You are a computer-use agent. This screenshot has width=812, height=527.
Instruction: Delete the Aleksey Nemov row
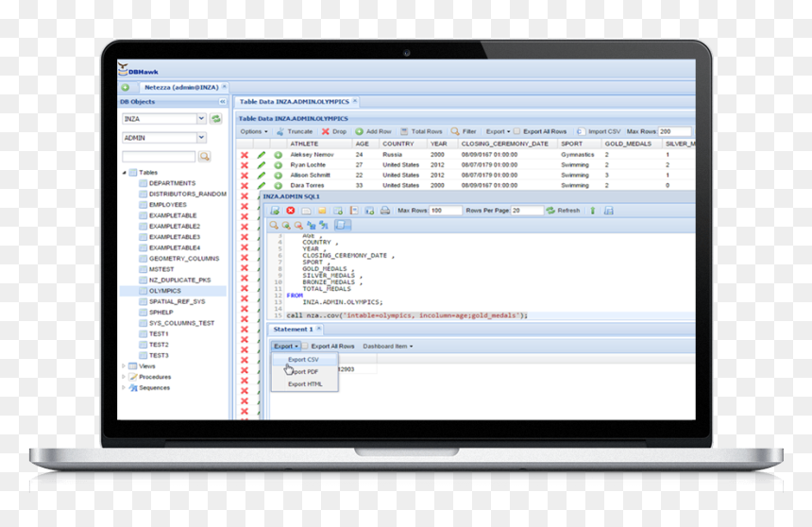click(x=245, y=155)
